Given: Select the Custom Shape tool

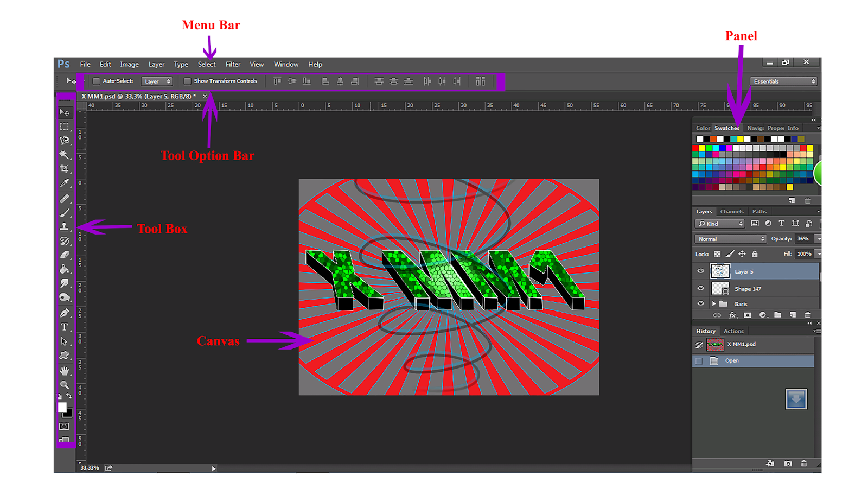Looking at the screenshot, I should (x=65, y=356).
